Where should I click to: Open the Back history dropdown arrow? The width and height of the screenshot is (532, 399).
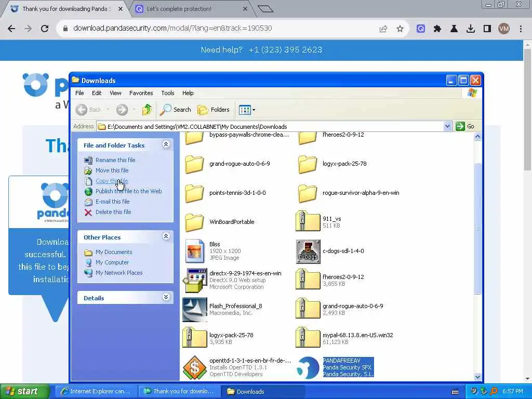pyautogui.click(x=108, y=110)
